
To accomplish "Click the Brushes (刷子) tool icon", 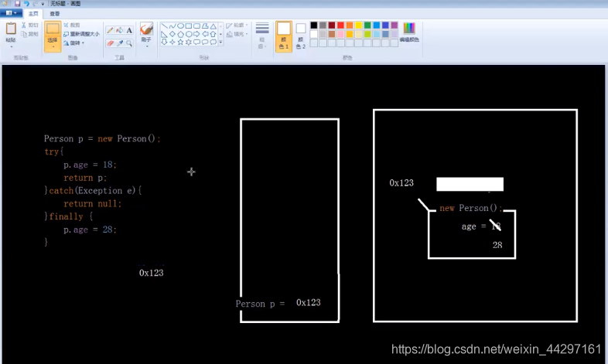I will (146, 29).
